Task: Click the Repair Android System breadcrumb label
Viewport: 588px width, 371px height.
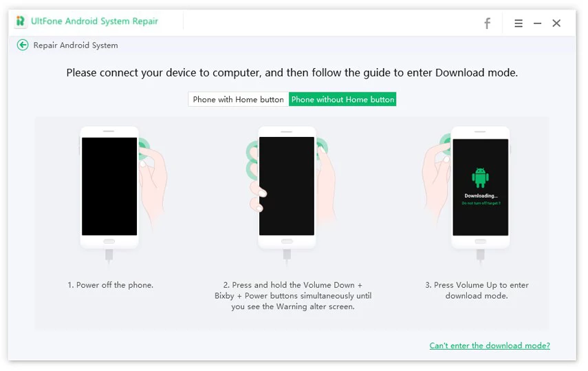Action: [x=76, y=45]
